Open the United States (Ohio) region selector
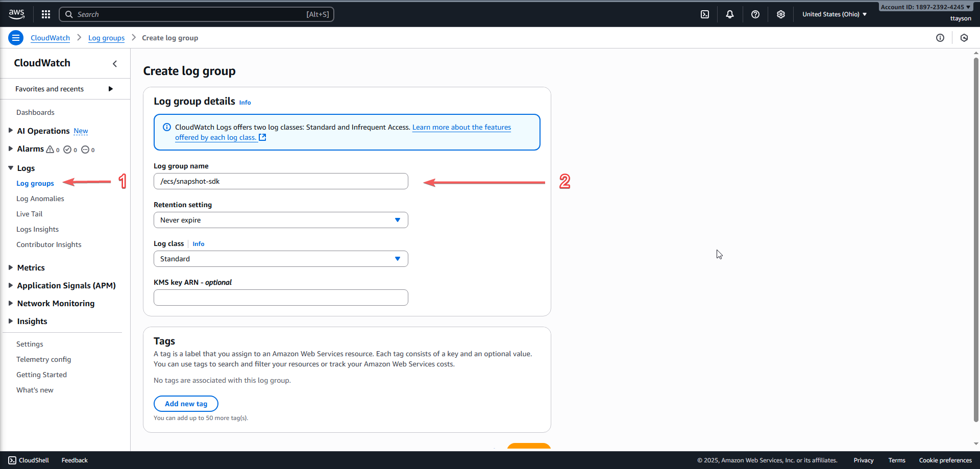Image resolution: width=980 pixels, height=469 pixels. click(834, 14)
